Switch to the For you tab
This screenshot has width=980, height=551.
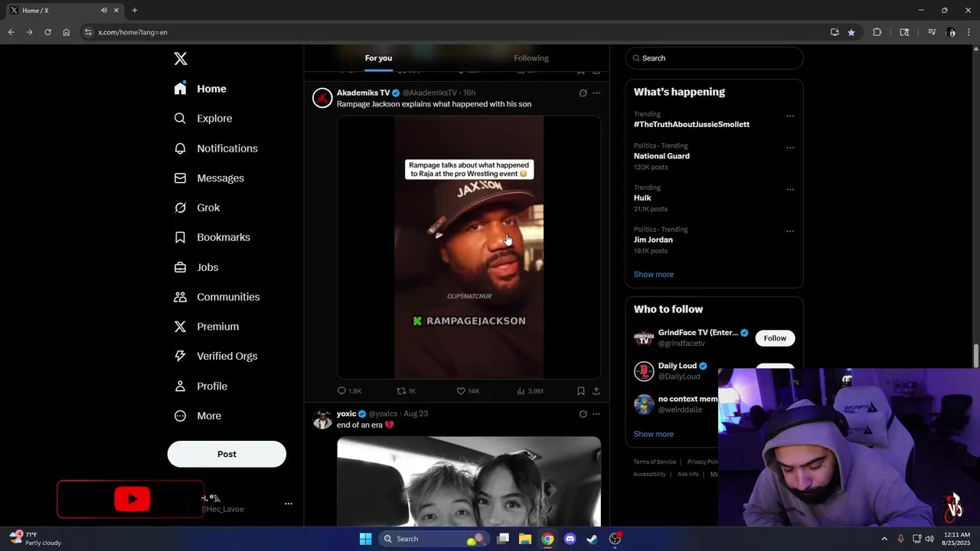(x=378, y=58)
